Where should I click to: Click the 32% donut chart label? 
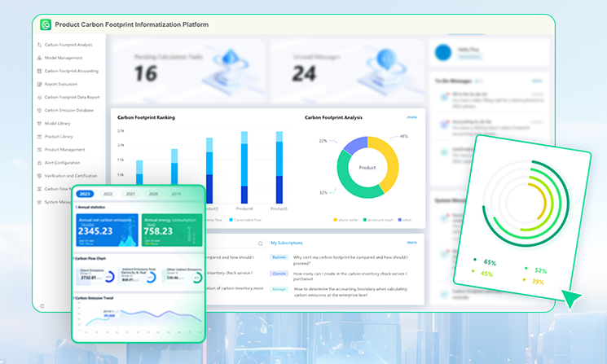323,192
